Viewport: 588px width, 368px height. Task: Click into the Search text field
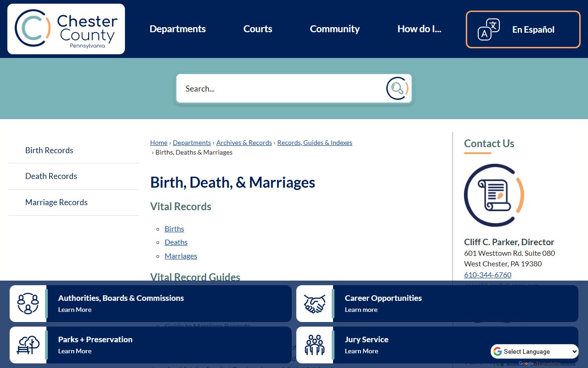pos(280,88)
